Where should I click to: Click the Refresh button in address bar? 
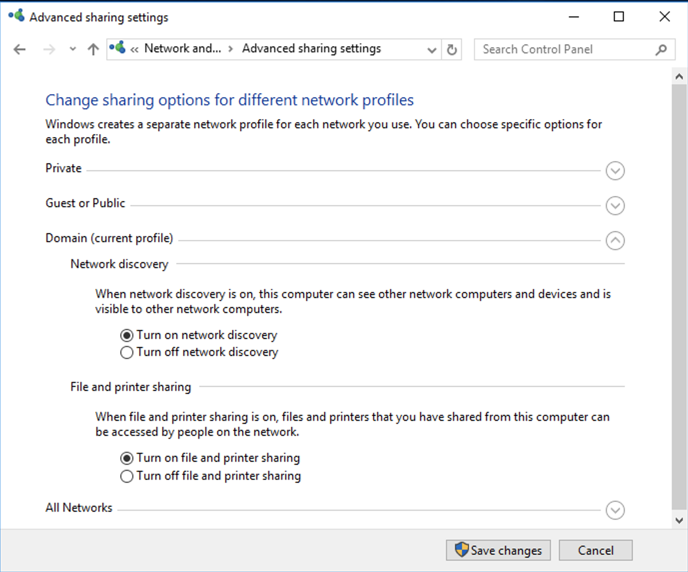(x=452, y=49)
